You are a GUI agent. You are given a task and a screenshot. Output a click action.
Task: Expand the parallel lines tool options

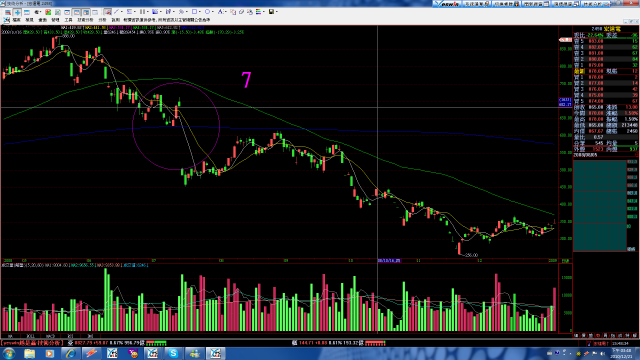tap(135, 12)
